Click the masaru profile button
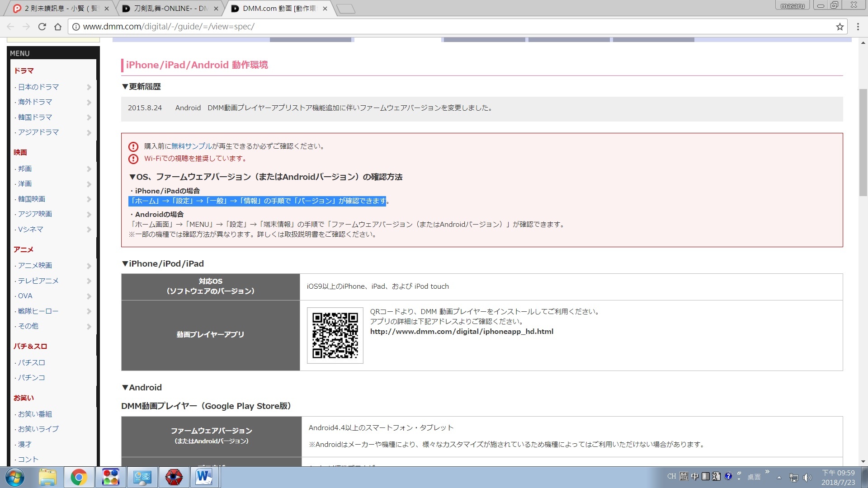Screen dimensions: 868x488 tap(792, 5)
